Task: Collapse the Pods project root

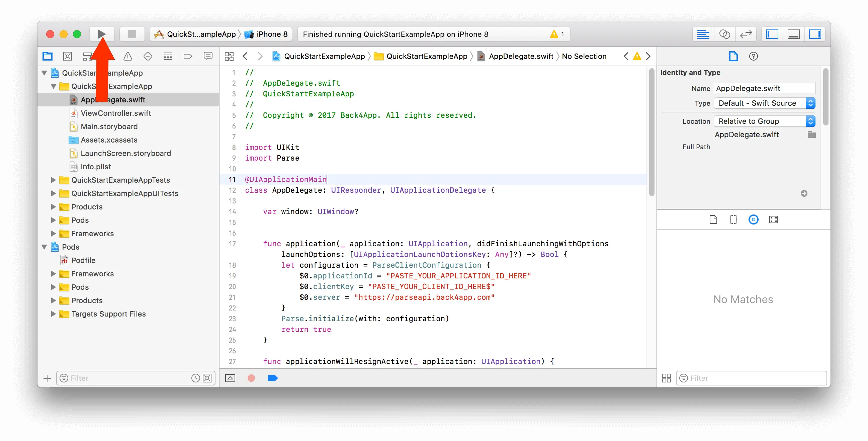Action: point(44,247)
